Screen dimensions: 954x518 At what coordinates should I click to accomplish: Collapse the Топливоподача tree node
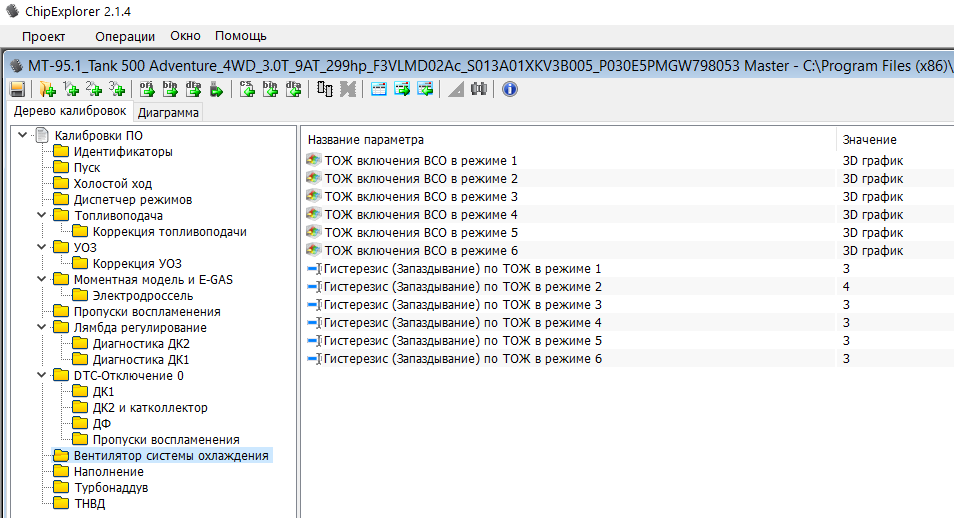pyautogui.click(x=40, y=216)
